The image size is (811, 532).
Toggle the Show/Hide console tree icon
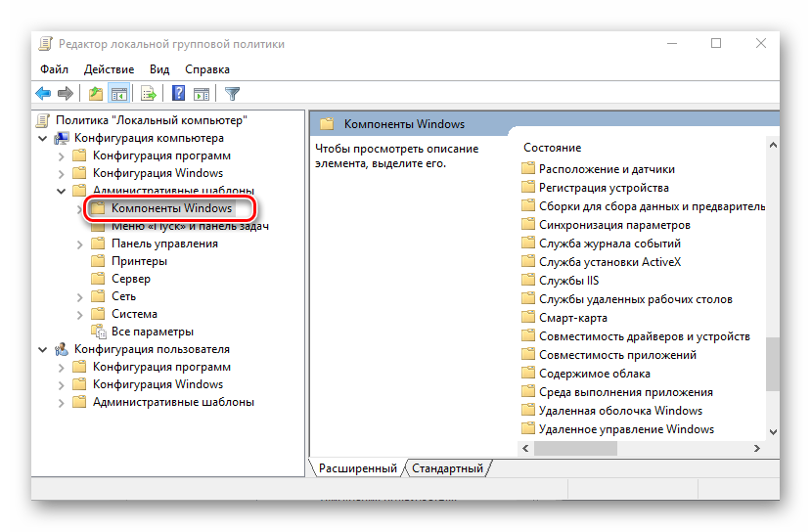(118, 94)
